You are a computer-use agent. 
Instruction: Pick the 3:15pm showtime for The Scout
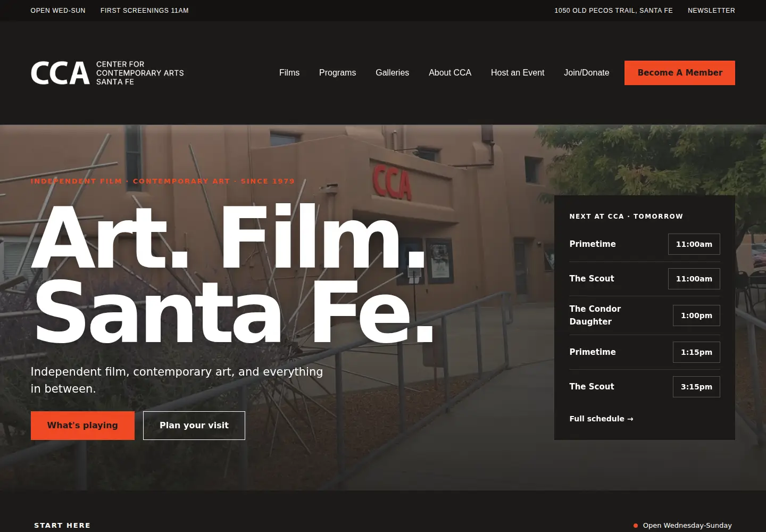pyautogui.click(x=696, y=387)
